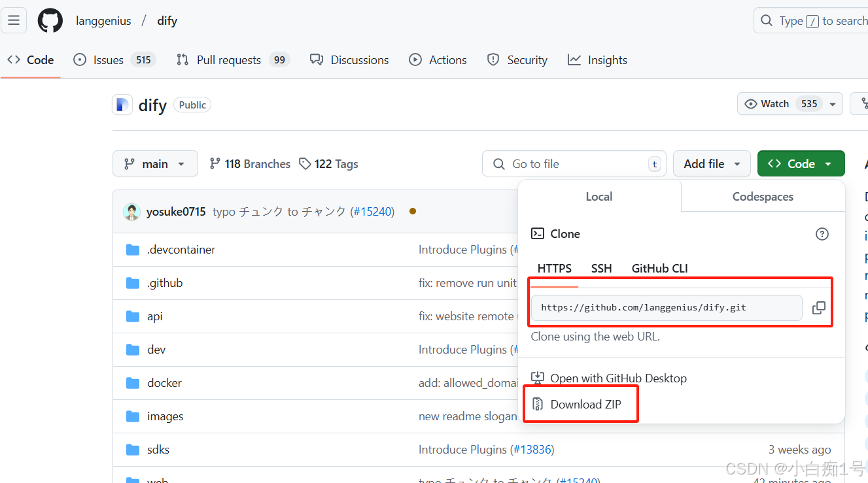Click the search magnifier icon in header

(x=767, y=21)
